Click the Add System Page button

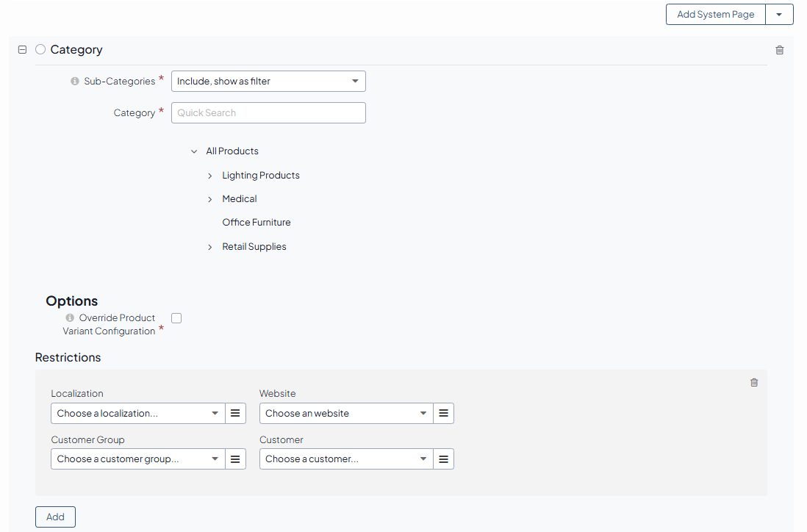[715, 15]
